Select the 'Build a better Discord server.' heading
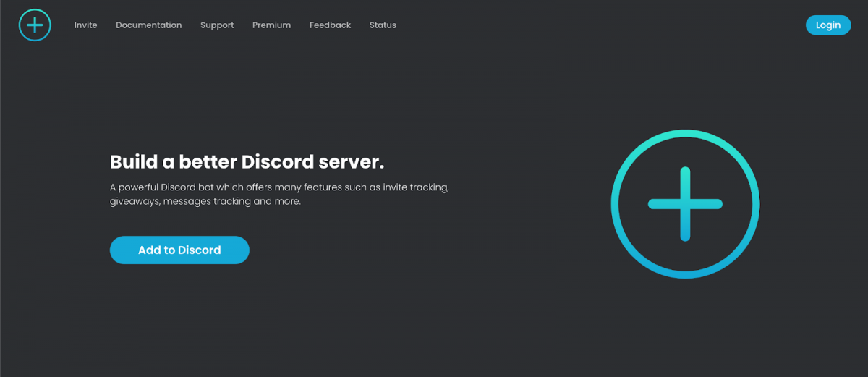The image size is (868, 377). pos(247,161)
